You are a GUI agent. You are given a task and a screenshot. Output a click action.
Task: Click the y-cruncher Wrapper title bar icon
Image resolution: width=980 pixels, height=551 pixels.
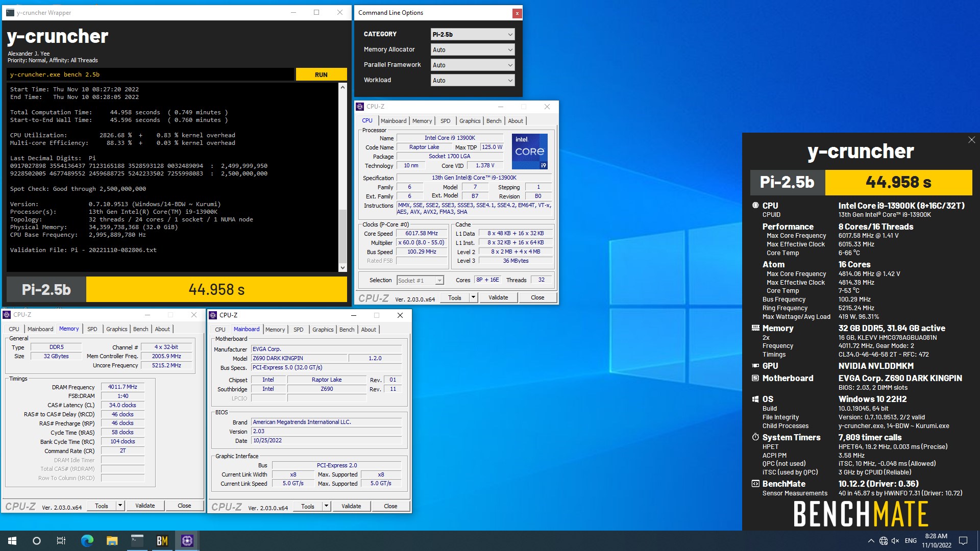click(10, 13)
